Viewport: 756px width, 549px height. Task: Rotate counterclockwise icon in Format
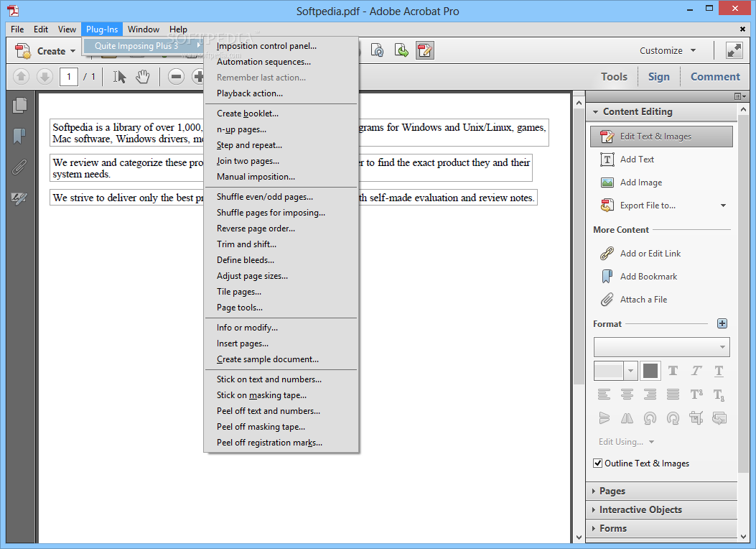coord(650,417)
